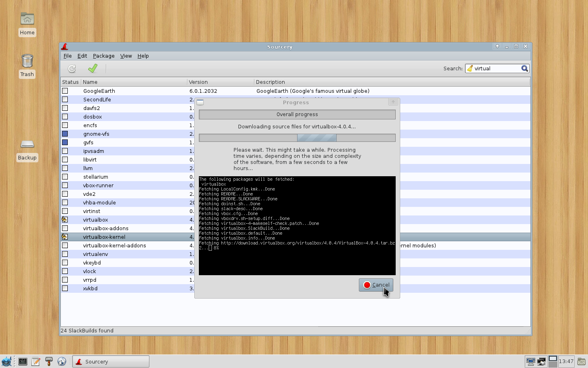This screenshot has width=588, height=368.
Task: Click the network computers tray icon
Action: pos(530,361)
